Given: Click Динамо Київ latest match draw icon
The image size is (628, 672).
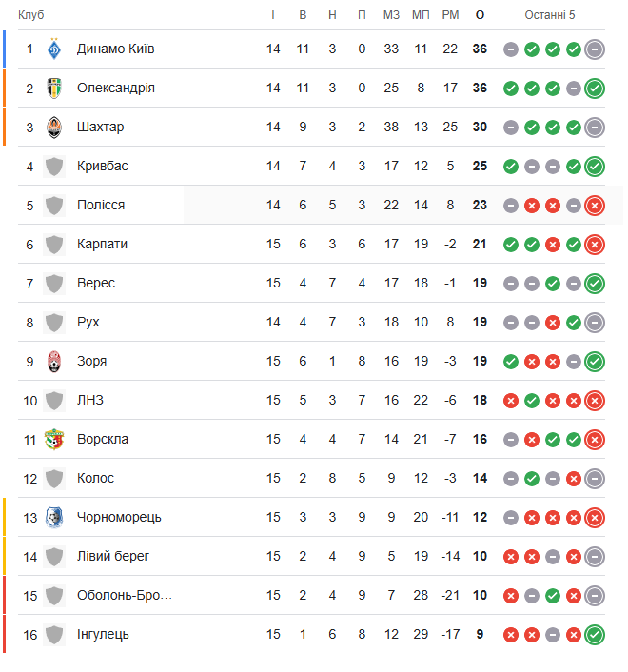Looking at the screenshot, I should pos(595,49).
